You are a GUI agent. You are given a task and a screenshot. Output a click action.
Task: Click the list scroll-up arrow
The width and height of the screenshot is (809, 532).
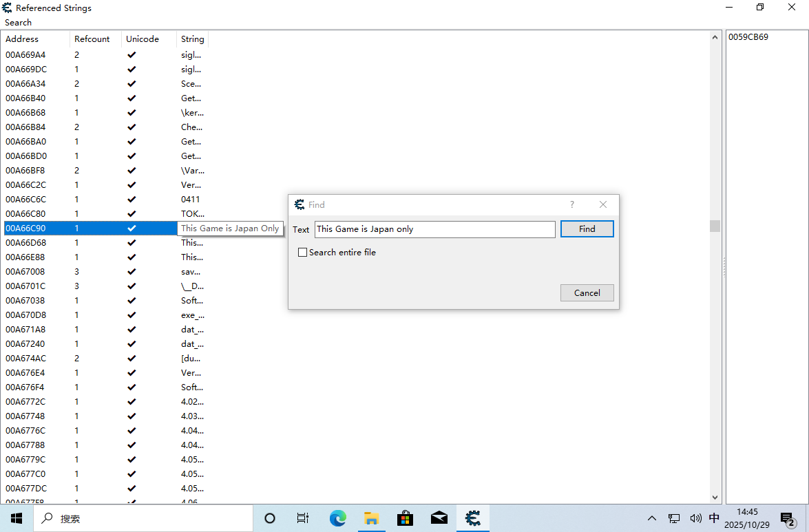(x=715, y=37)
